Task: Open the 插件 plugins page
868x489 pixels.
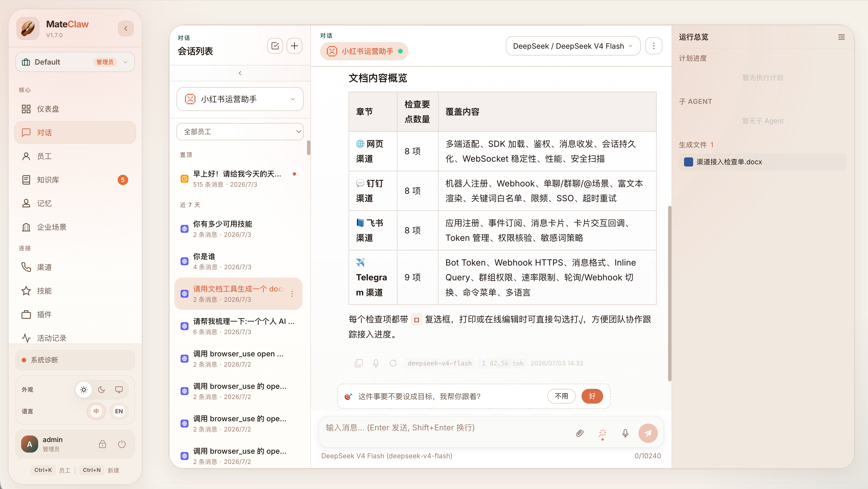Action: click(75, 314)
